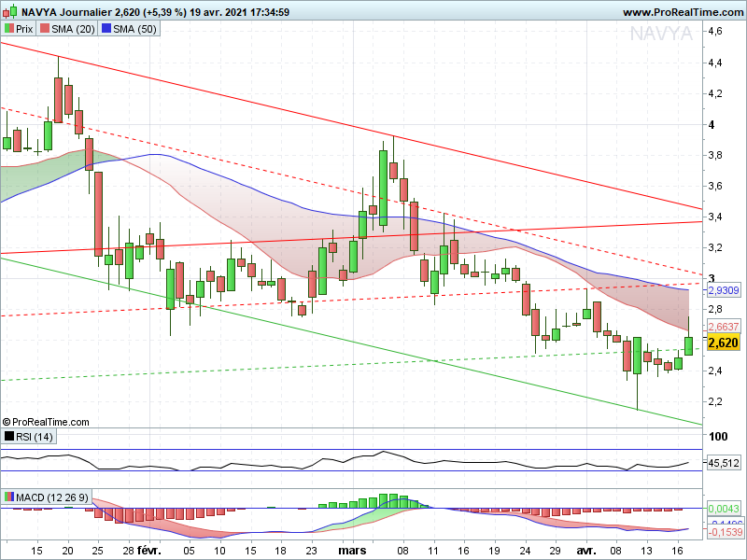Click the black RSI icon square
This screenshot has height=560, width=747.
pyautogui.click(x=9, y=436)
